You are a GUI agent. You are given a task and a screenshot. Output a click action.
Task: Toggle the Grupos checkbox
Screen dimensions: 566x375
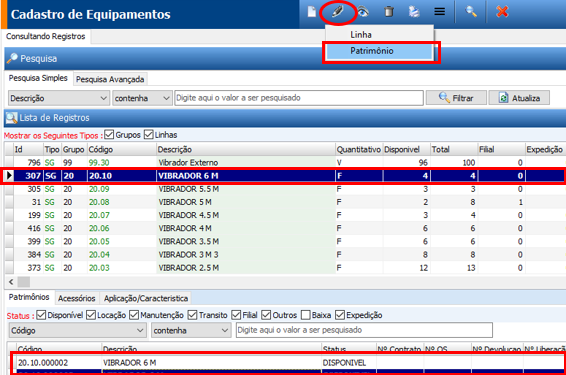point(109,135)
